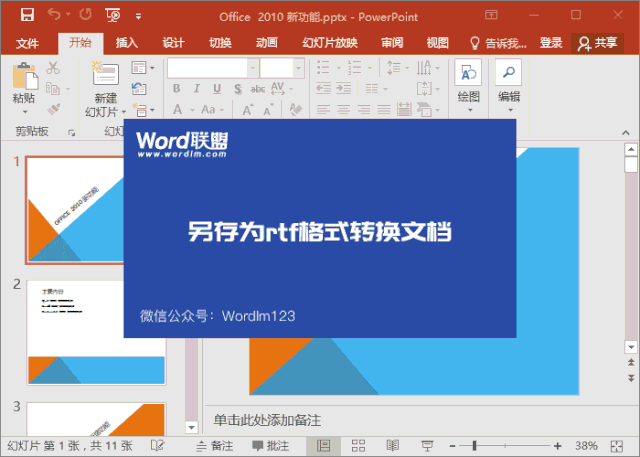The image size is (640, 457).
Task: Open the Change Case Aa dropdown
Action: click(x=212, y=109)
